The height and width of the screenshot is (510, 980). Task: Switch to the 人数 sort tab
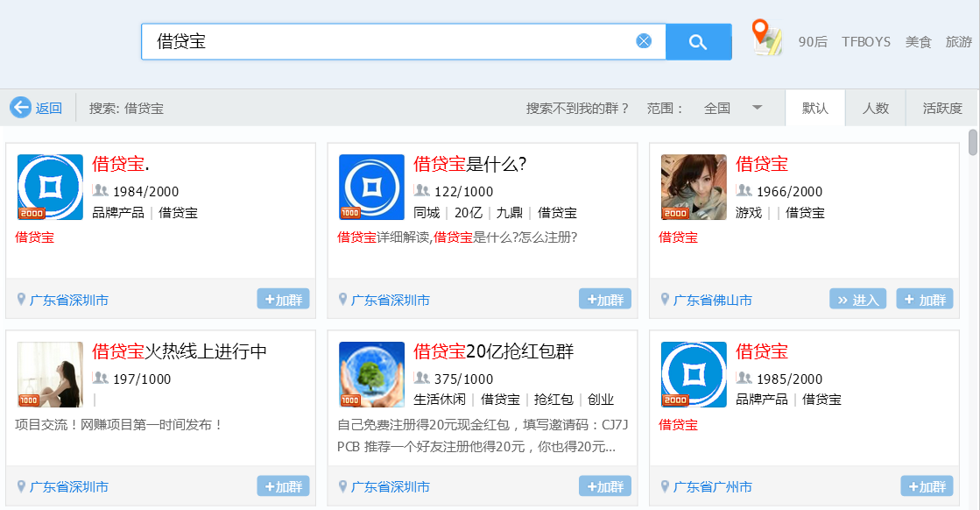(x=876, y=108)
